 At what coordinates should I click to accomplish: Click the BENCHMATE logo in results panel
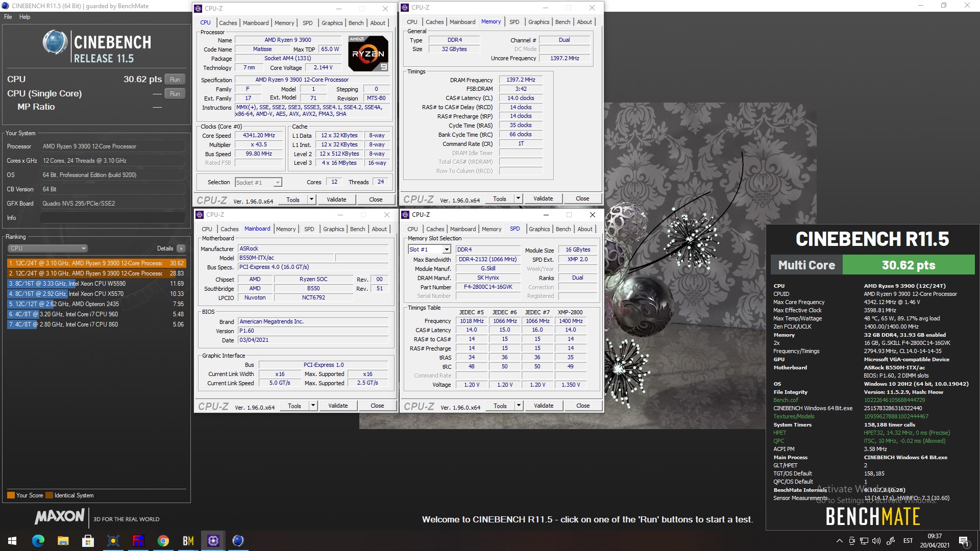(872, 517)
